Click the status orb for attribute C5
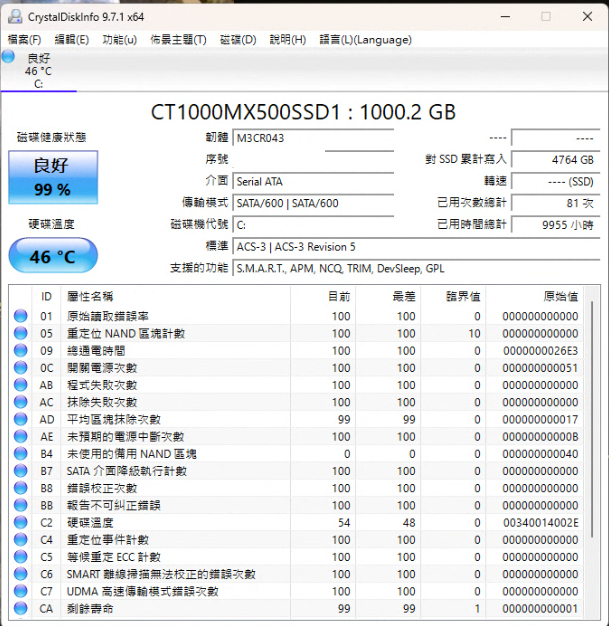 point(20,557)
